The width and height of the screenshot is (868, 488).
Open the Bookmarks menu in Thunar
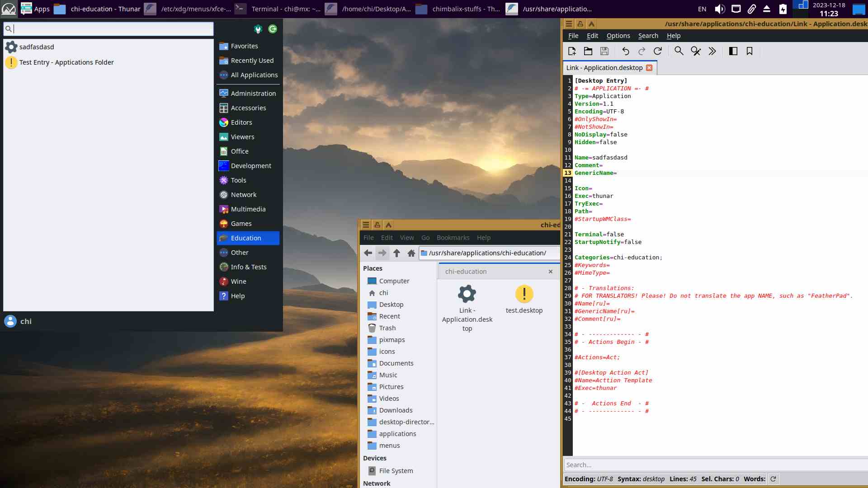tap(453, 238)
